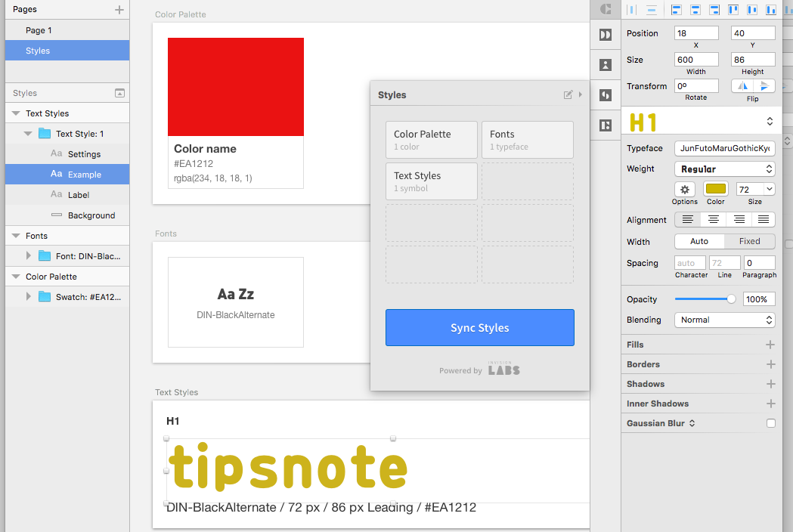Viewport: 793px width, 532px height.
Task: Collapse the Fonts artboard group
Action: tap(16, 236)
